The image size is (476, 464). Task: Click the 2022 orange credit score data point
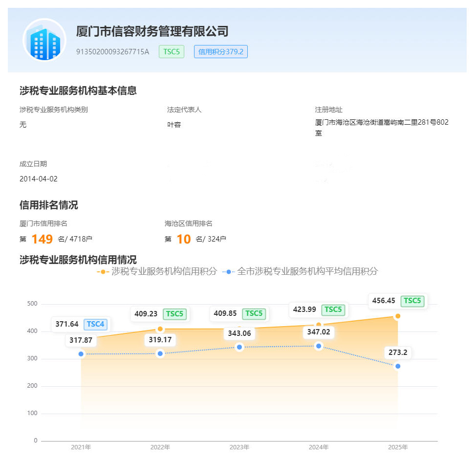160,329
